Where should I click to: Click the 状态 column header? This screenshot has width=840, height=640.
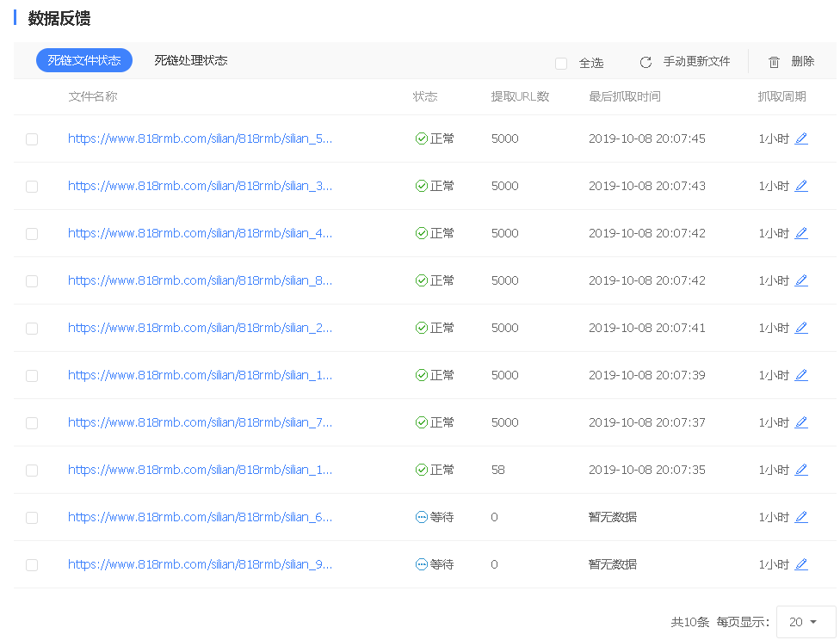point(425,96)
